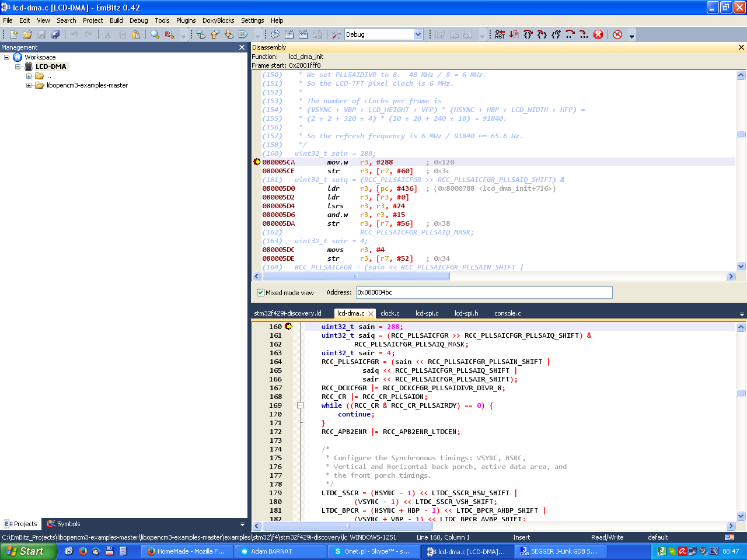Toggle the Mixed mode view checkbox
This screenshot has height=560, width=747.
point(261,293)
